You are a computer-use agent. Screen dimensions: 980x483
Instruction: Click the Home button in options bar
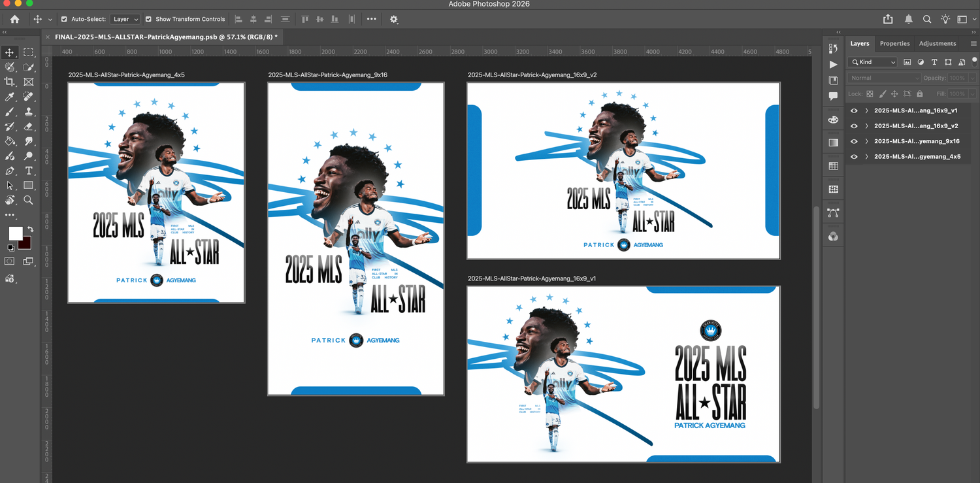[x=14, y=20]
